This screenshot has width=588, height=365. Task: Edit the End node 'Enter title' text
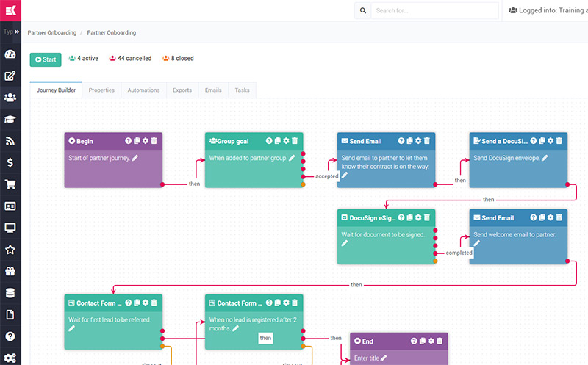tap(384, 358)
